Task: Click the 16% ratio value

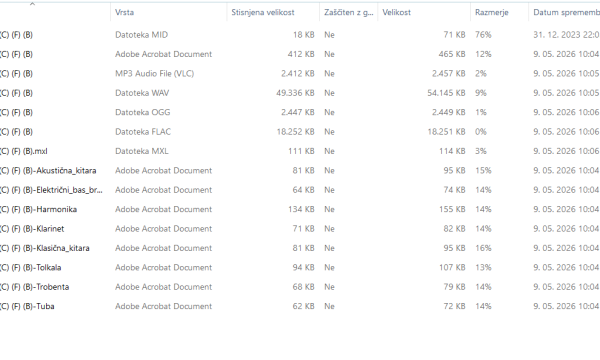Action: pyautogui.click(x=483, y=248)
